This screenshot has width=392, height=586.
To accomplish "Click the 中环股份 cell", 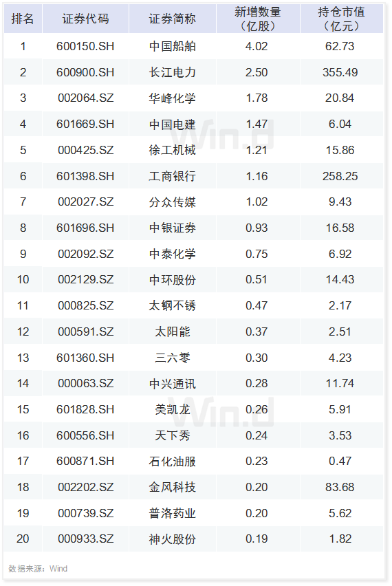I will point(172,279).
